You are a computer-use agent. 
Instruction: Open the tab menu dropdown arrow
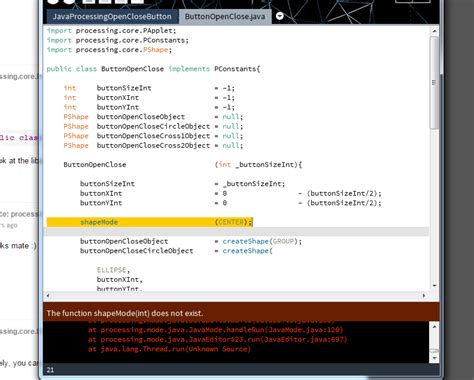coord(280,16)
